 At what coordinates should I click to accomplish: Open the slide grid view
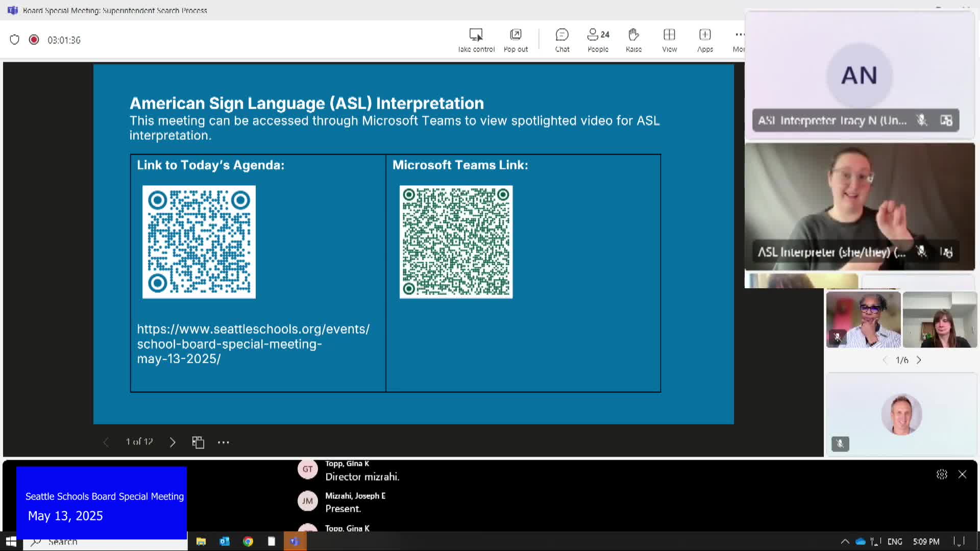pyautogui.click(x=198, y=442)
